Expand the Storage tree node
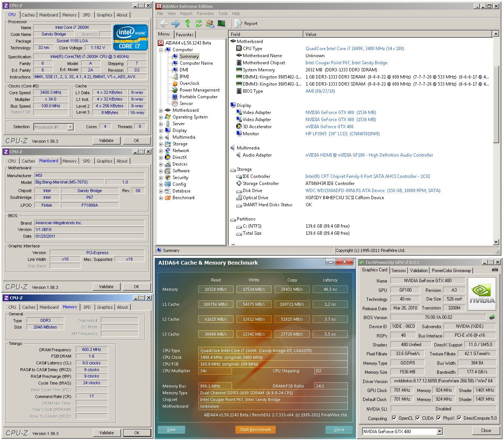The width and height of the screenshot is (504, 441). 161,144
